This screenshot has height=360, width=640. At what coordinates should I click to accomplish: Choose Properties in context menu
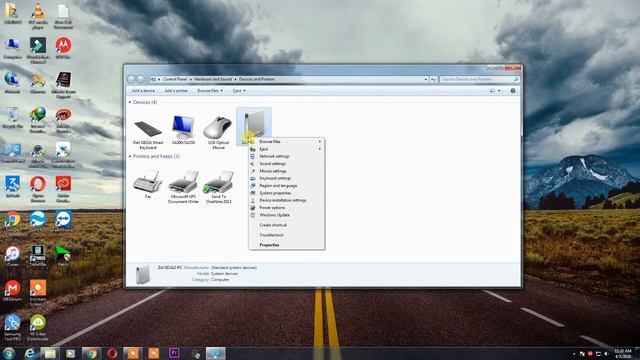pos(287,245)
